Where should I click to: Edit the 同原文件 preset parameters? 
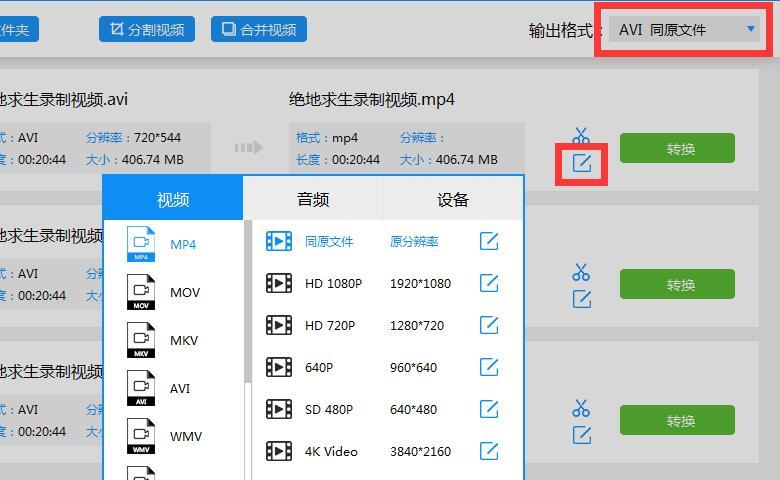489,241
